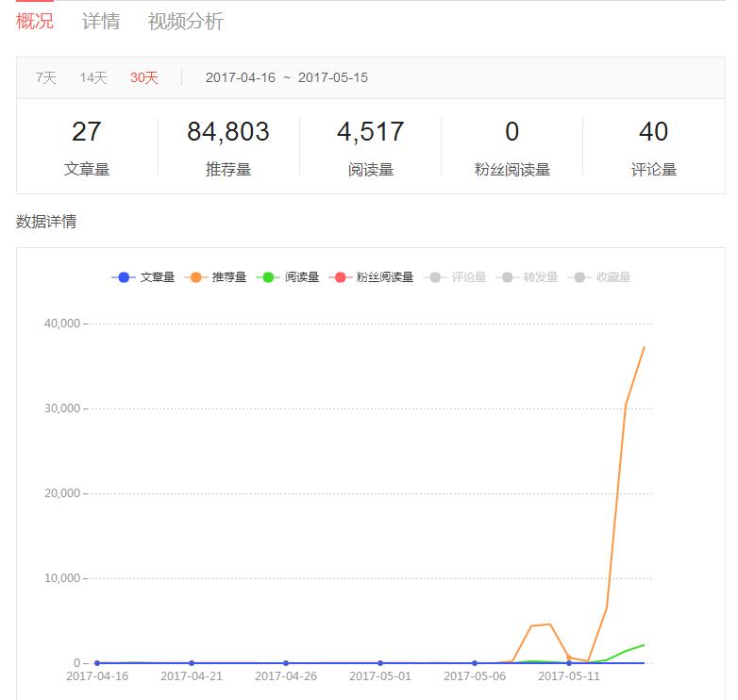Click the 10,000 y-axis label

click(62, 578)
